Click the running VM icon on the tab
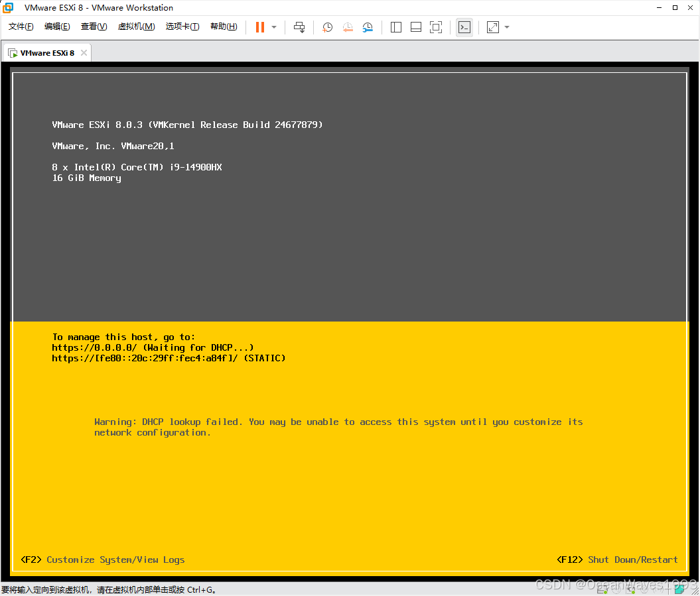 [13, 53]
